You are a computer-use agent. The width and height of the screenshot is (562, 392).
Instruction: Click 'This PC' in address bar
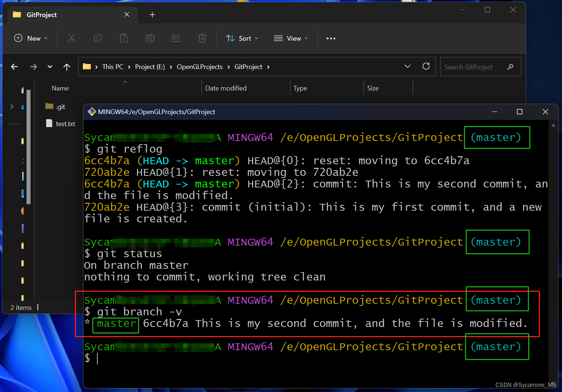click(113, 67)
